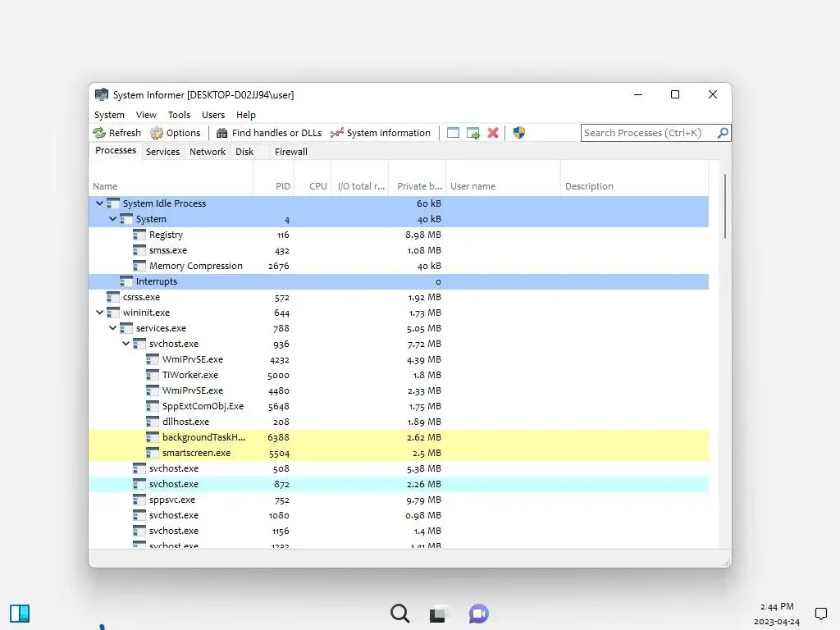Click the widgets icon on taskbar
Viewport: 840px width, 630px height.
[x=20, y=614]
